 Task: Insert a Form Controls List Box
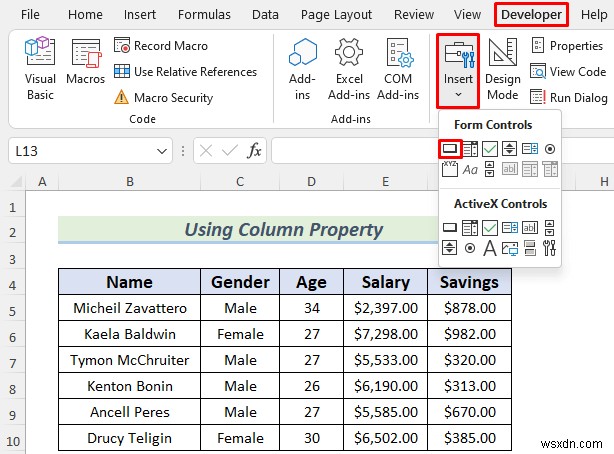530,149
